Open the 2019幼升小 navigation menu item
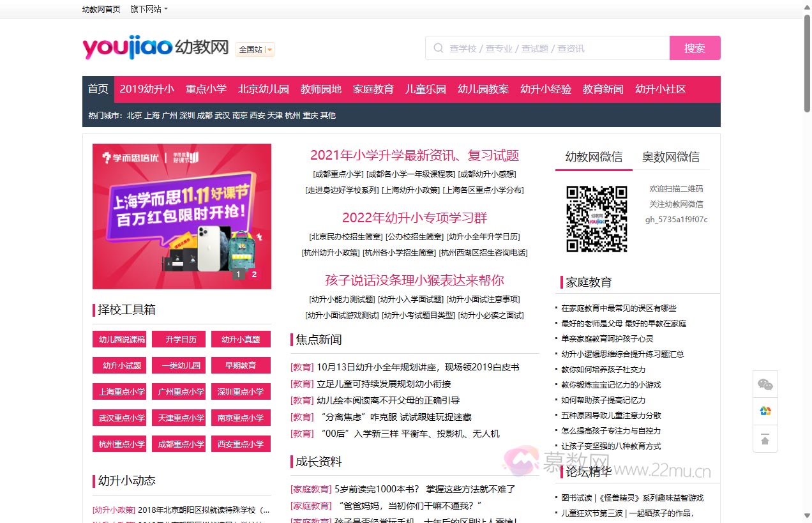This screenshot has width=812, height=523. (x=147, y=89)
